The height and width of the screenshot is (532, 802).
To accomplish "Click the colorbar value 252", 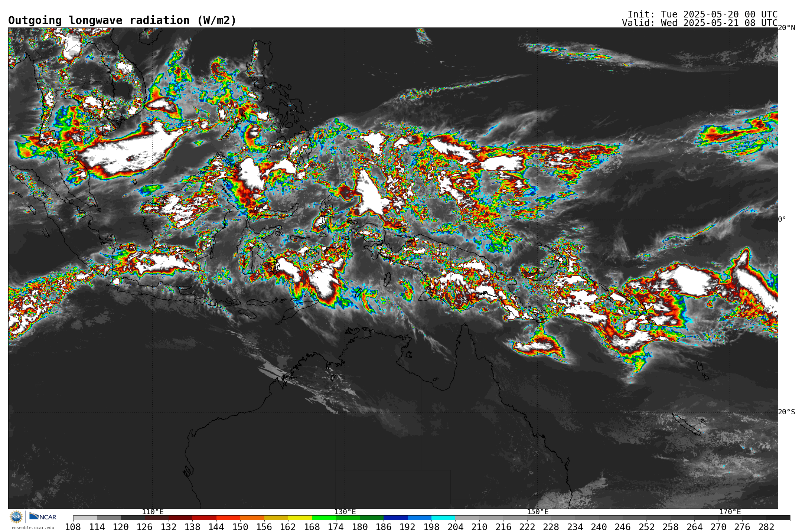I will click(646, 527).
